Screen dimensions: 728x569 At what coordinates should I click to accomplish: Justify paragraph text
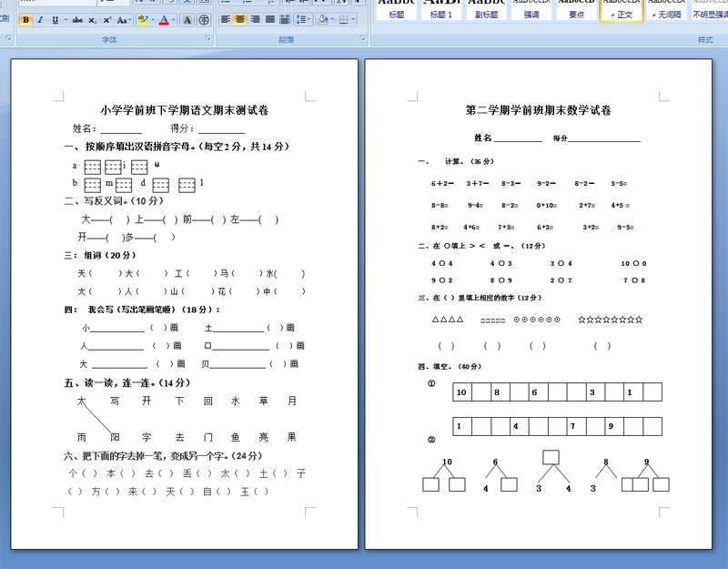point(269,19)
